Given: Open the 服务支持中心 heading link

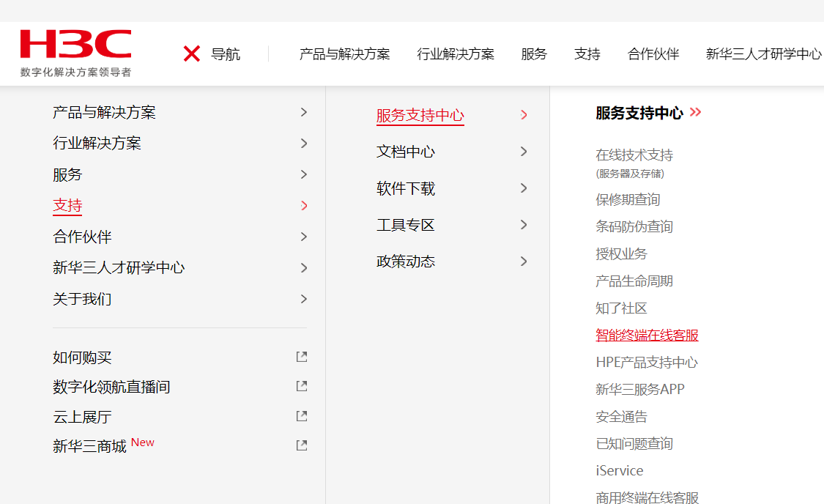Looking at the screenshot, I should [x=639, y=113].
